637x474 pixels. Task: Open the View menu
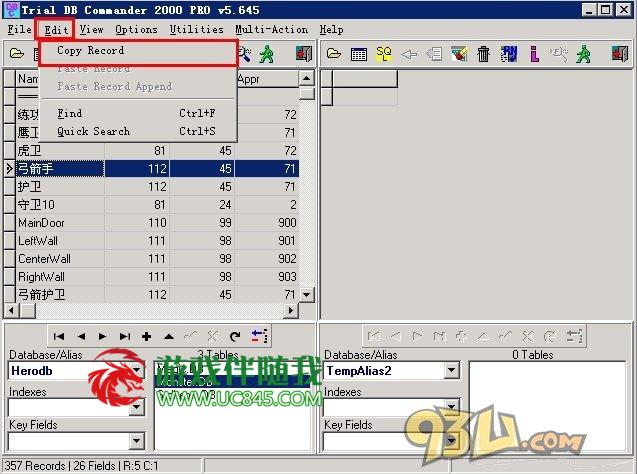[91, 29]
